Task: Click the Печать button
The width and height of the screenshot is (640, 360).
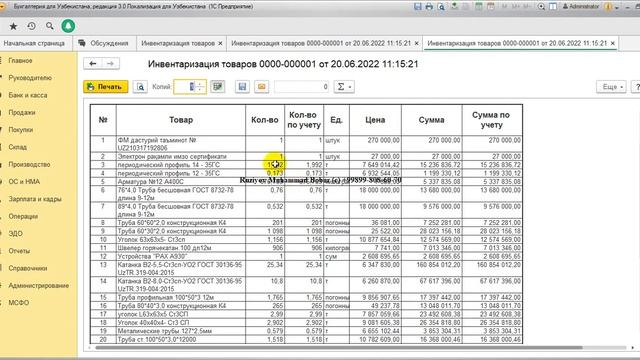Action: (106, 87)
